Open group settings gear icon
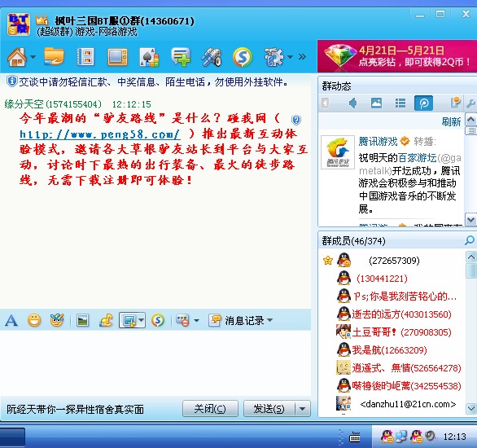This screenshot has height=448, width=477. pyautogui.click(x=274, y=57)
